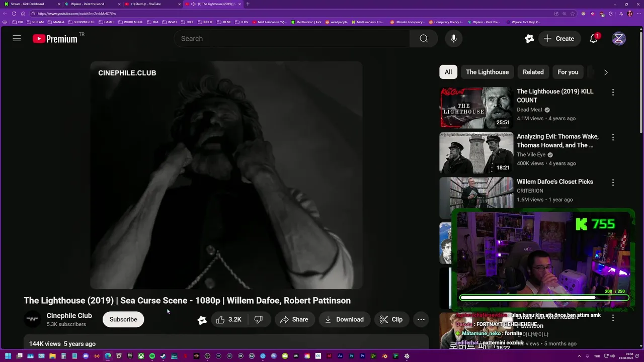Open Ultimate Conspiracy bookmark

click(x=409, y=22)
